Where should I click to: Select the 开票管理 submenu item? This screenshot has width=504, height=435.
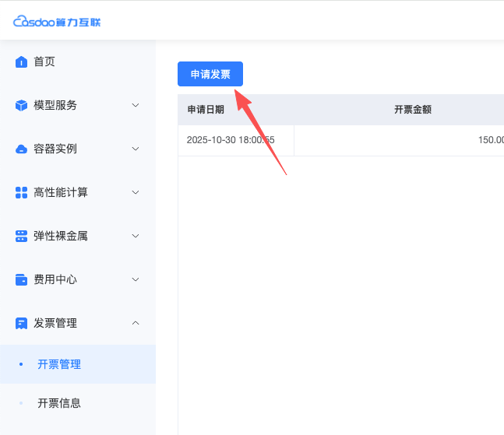78,364
